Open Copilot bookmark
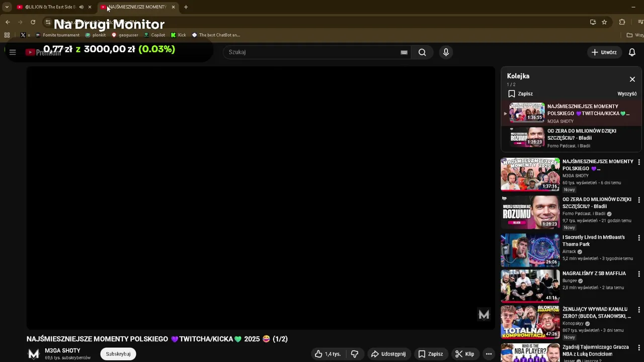Viewport: 644px width, 362px height. (x=154, y=35)
